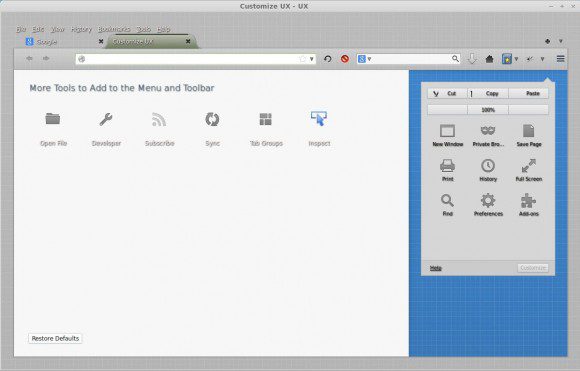Click the Restore Defaults button

pyautogui.click(x=55, y=338)
